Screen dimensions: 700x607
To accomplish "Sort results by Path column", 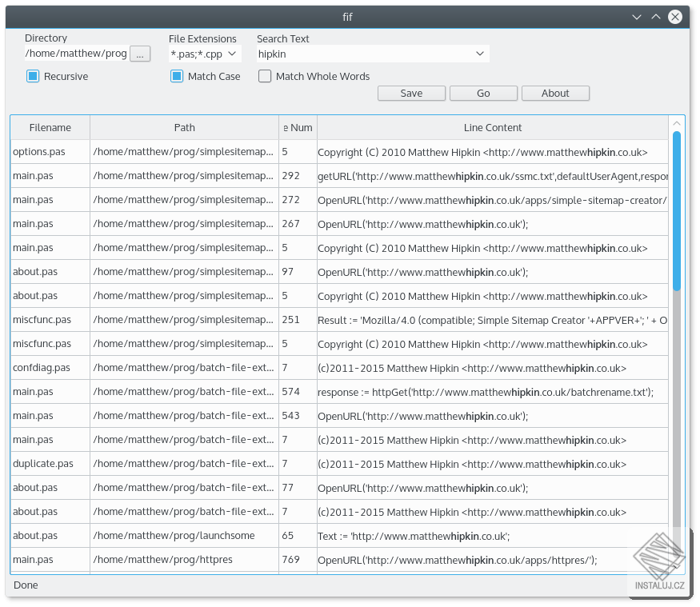I will pos(184,128).
